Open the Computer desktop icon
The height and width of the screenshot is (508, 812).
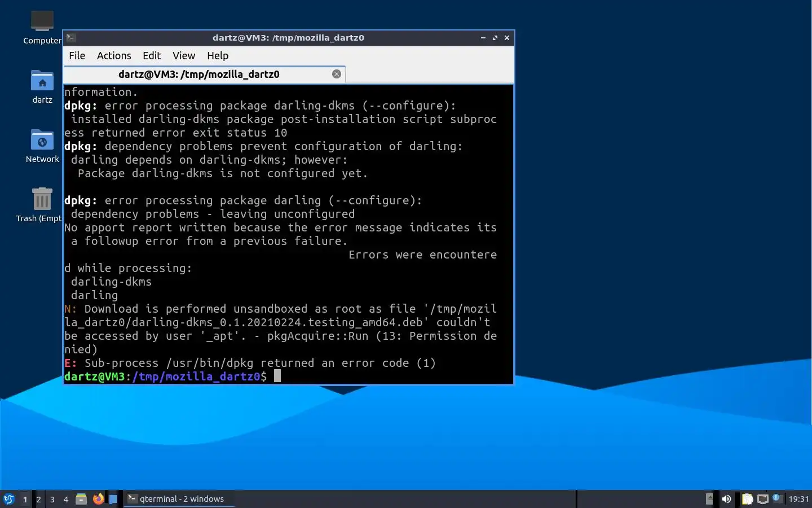[x=42, y=27]
